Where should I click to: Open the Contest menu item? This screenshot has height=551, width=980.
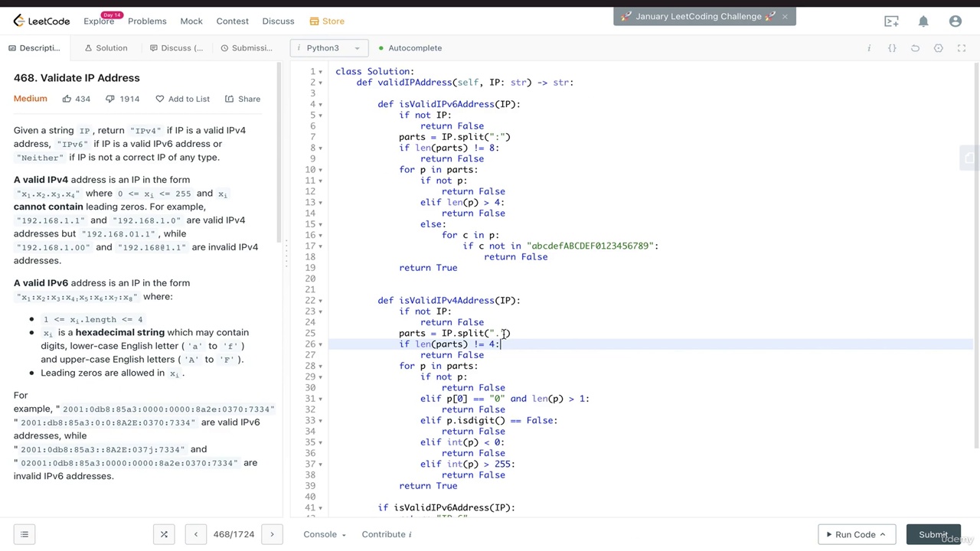(233, 21)
